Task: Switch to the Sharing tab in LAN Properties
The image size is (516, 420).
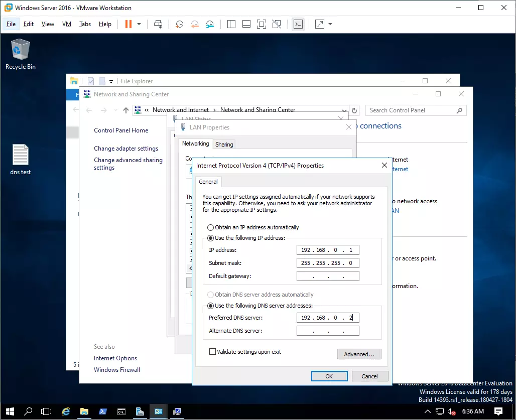Action: point(224,145)
